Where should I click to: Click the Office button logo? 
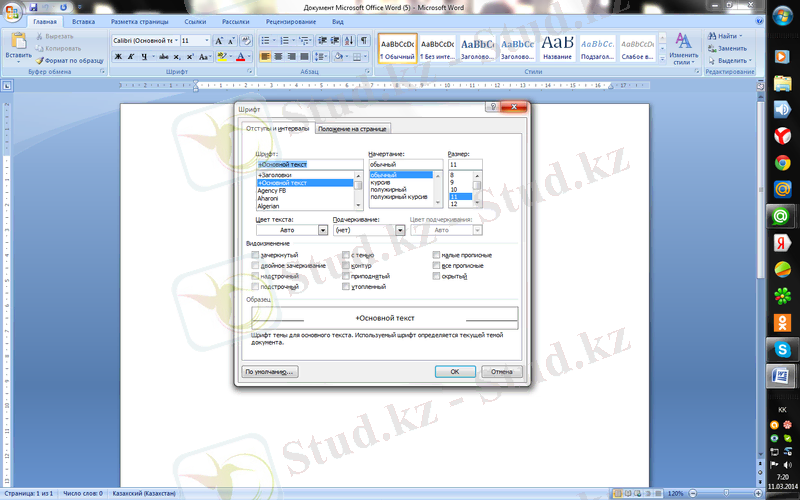[12, 11]
